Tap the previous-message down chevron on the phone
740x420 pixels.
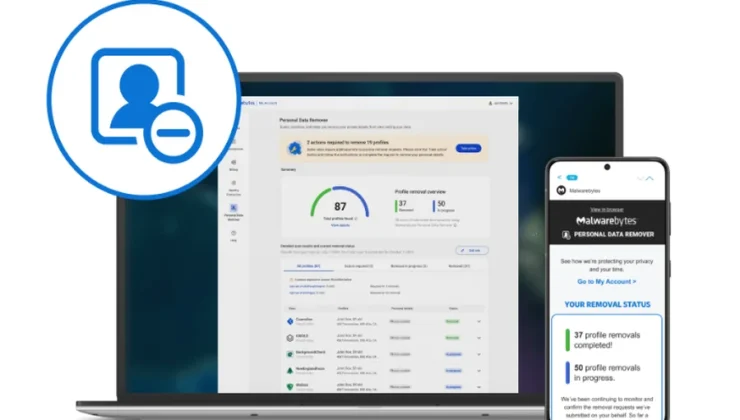click(640, 178)
